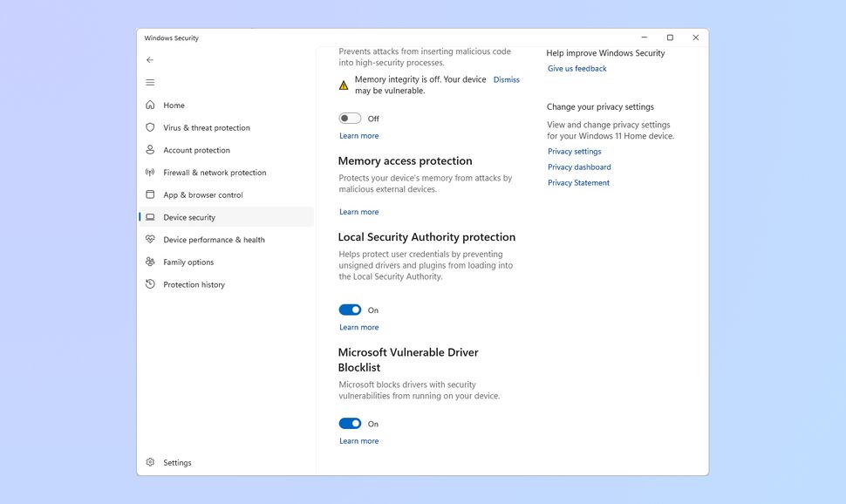
Task: Select the Firewall & network protection globe icon
Action: (x=150, y=172)
